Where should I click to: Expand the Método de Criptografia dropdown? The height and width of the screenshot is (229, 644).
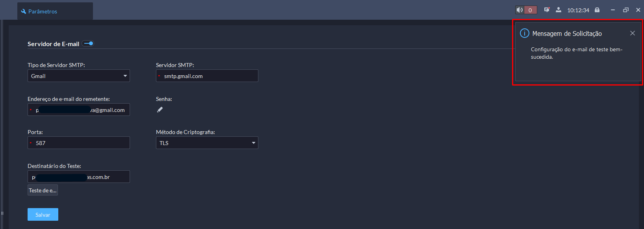[207, 143]
